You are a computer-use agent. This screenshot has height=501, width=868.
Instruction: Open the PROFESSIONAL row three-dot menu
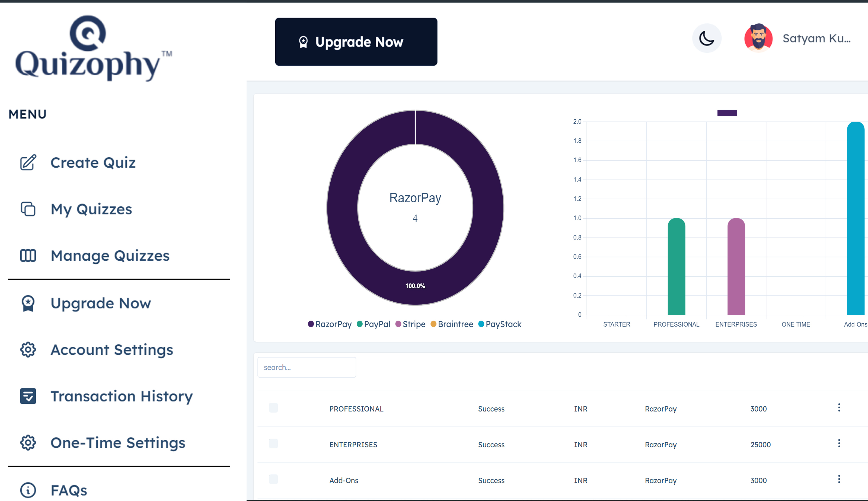pyautogui.click(x=839, y=408)
